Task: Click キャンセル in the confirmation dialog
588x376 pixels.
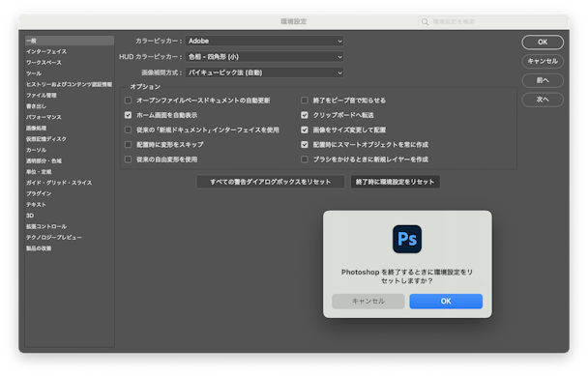Action: pos(368,301)
